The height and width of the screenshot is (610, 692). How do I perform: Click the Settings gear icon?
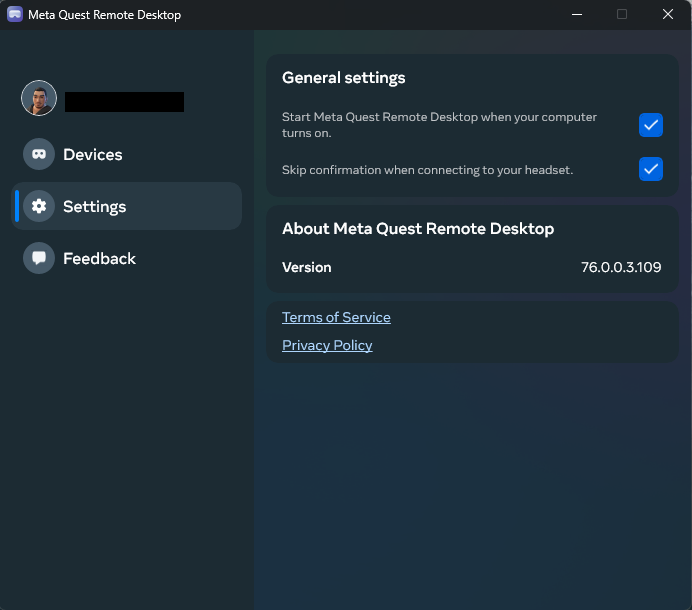tap(39, 206)
